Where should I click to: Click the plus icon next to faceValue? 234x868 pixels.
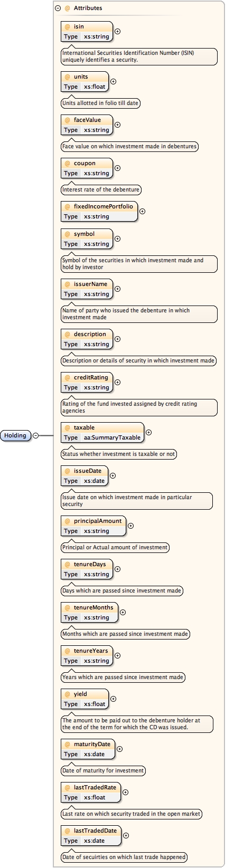click(117, 125)
